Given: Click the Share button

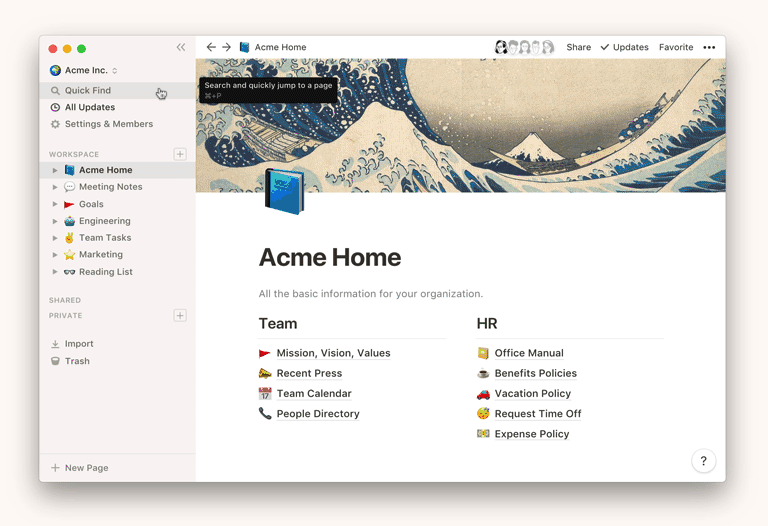Looking at the screenshot, I should pyautogui.click(x=578, y=47).
